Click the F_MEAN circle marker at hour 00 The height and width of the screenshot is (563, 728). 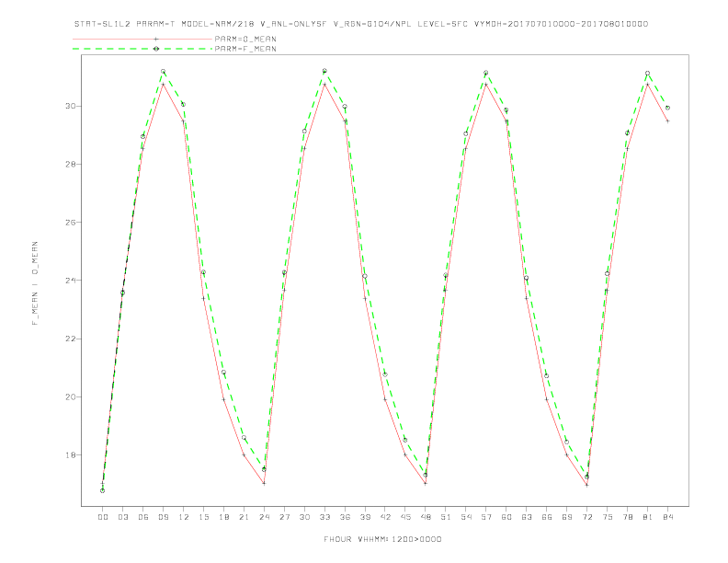click(x=103, y=490)
